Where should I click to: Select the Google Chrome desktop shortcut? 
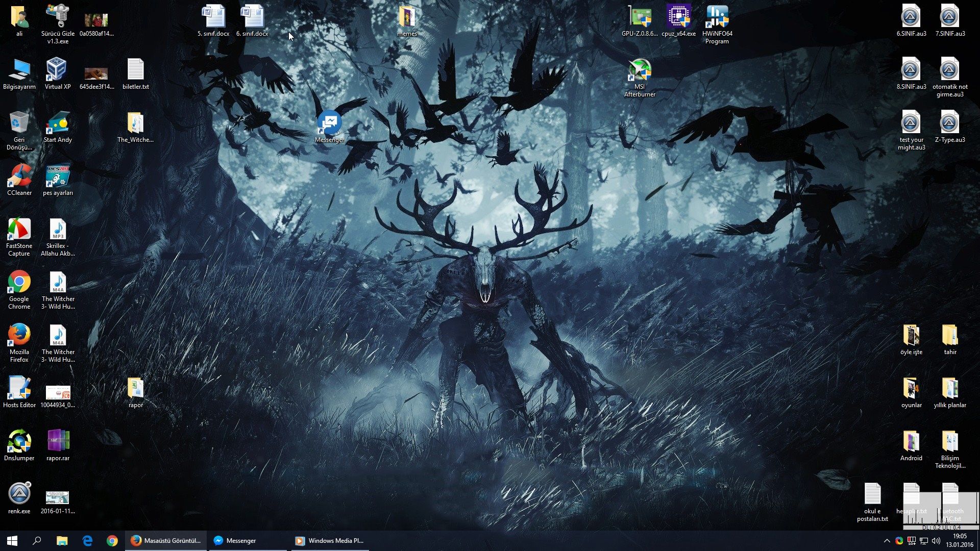point(19,283)
